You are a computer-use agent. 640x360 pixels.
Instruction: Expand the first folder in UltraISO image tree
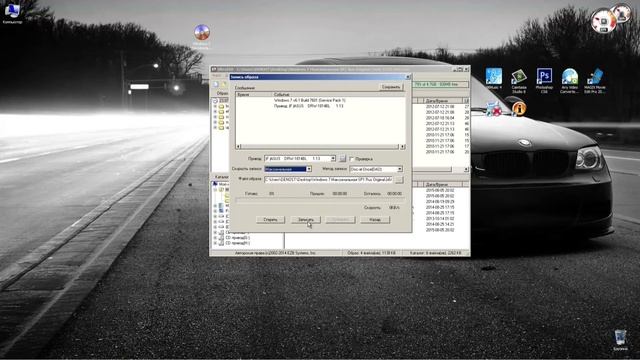click(x=215, y=106)
